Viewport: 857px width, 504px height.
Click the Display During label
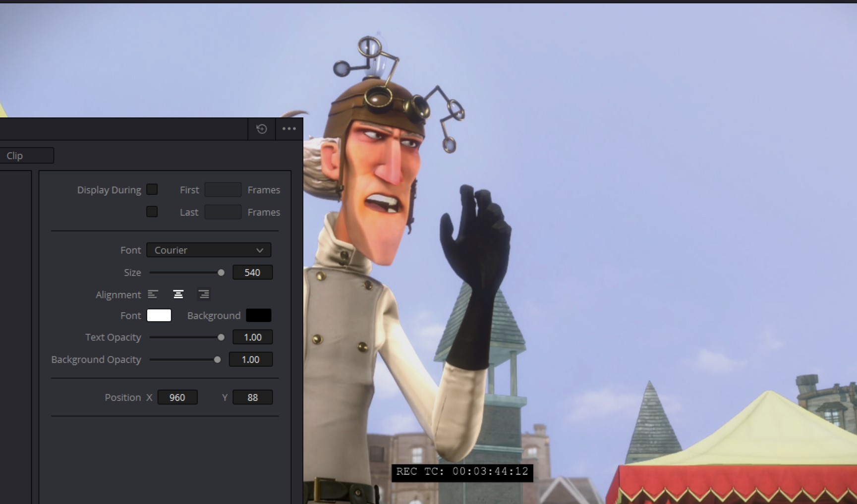(109, 190)
